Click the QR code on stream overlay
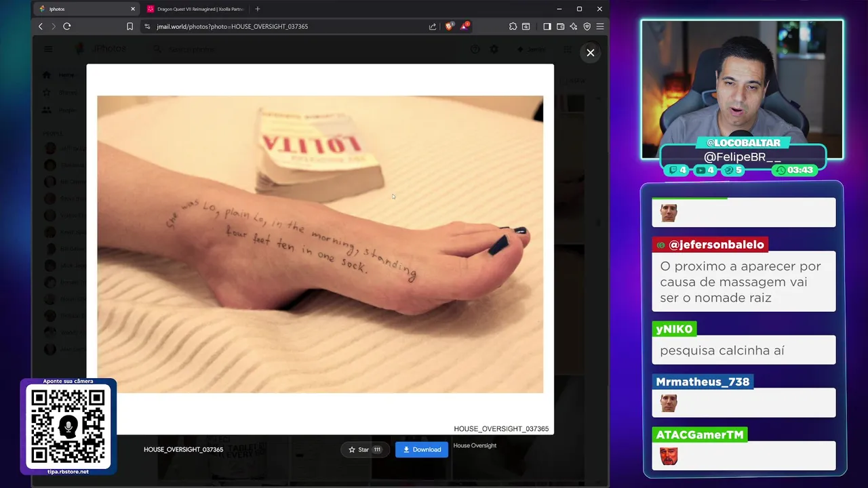The width and height of the screenshot is (868, 488). pyautogui.click(x=68, y=427)
